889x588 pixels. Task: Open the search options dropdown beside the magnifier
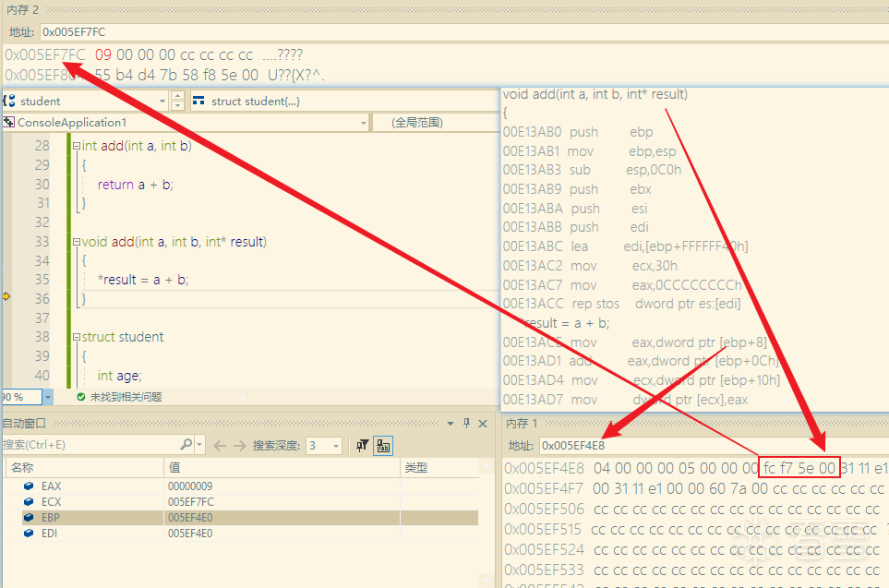pyautogui.click(x=199, y=445)
